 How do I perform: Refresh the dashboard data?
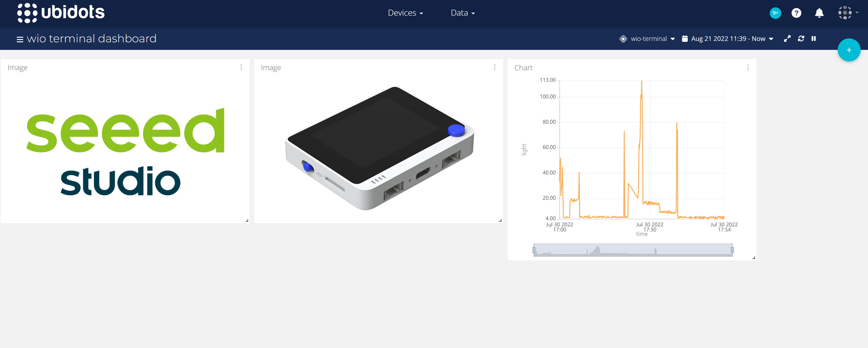[x=801, y=38]
